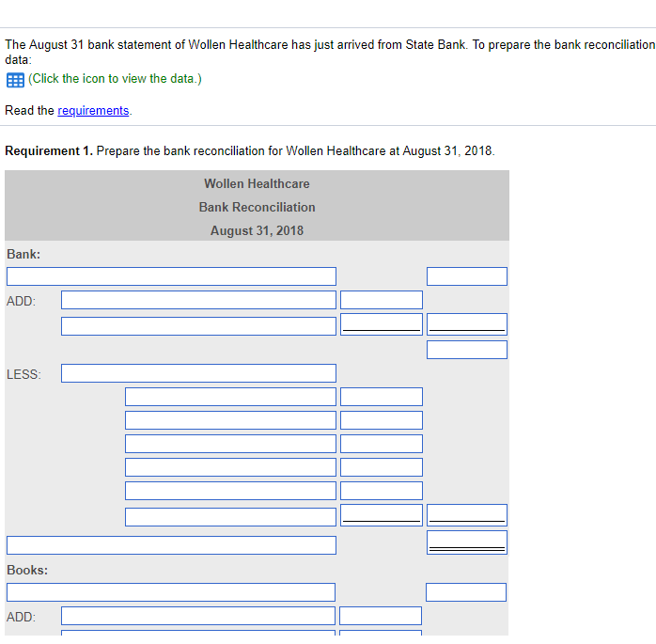Select the first Books description field
Viewport: 656px width, 644px height.
pos(171,592)
